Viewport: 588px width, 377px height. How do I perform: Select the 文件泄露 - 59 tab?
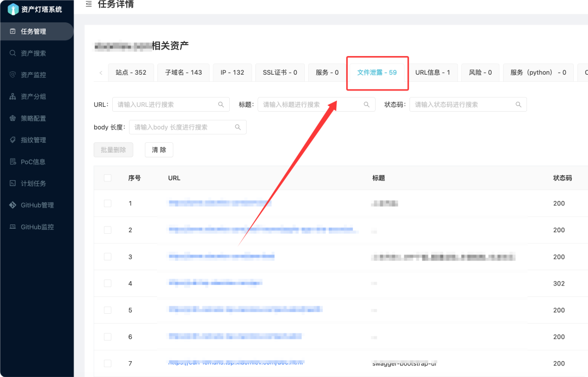(377, 72)
